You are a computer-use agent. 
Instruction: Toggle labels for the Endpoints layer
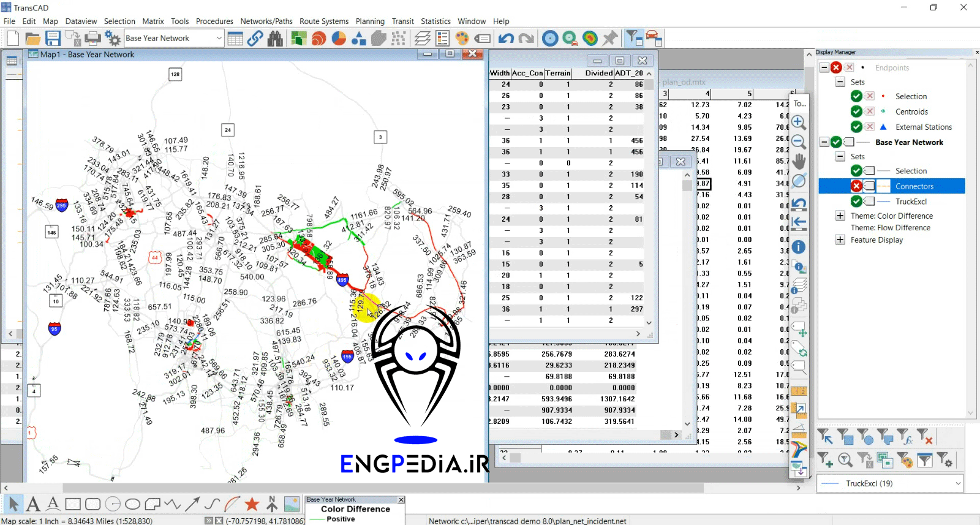849,67
